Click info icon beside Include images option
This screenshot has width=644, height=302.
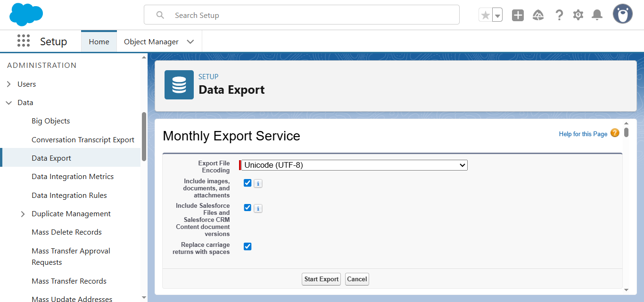[x=258, y=183]
